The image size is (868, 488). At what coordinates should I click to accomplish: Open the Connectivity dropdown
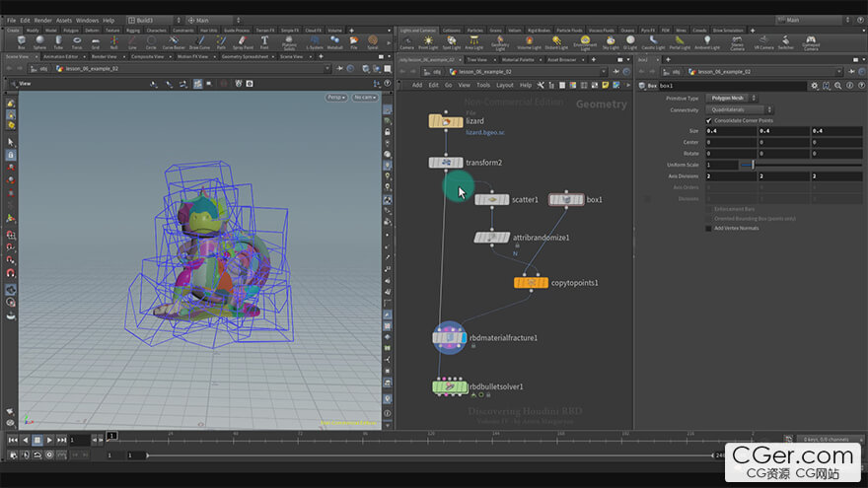pos(739,109)
